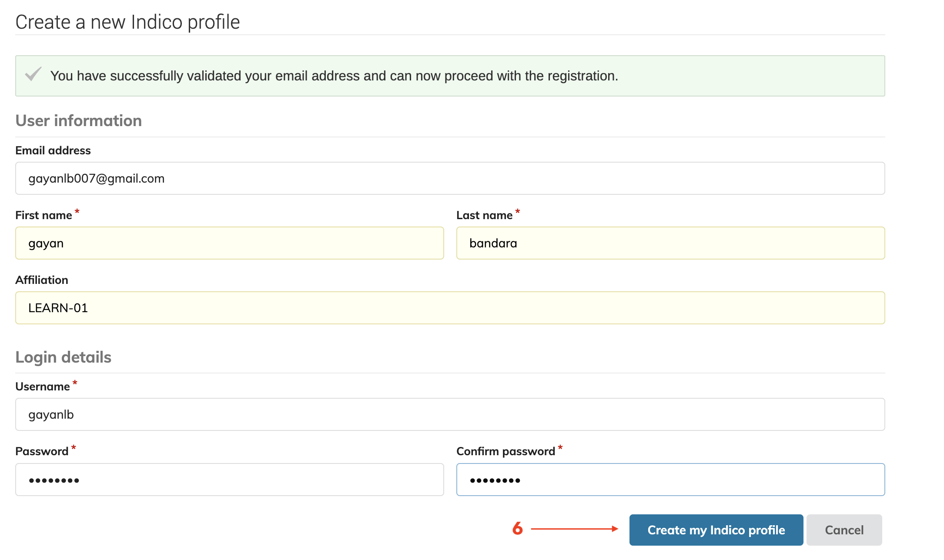Click the Cancel button
This screenshot has width=944, height=560.
(844, 530)
